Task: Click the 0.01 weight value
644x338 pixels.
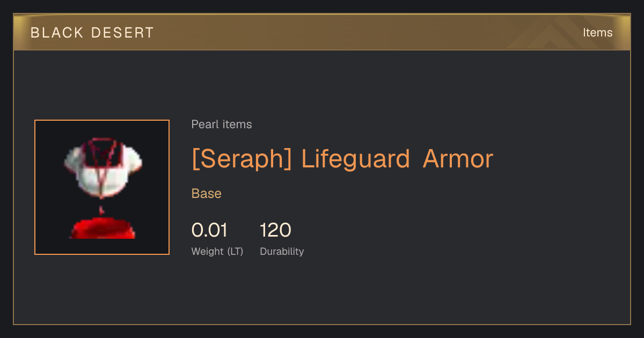Action: 209,230
